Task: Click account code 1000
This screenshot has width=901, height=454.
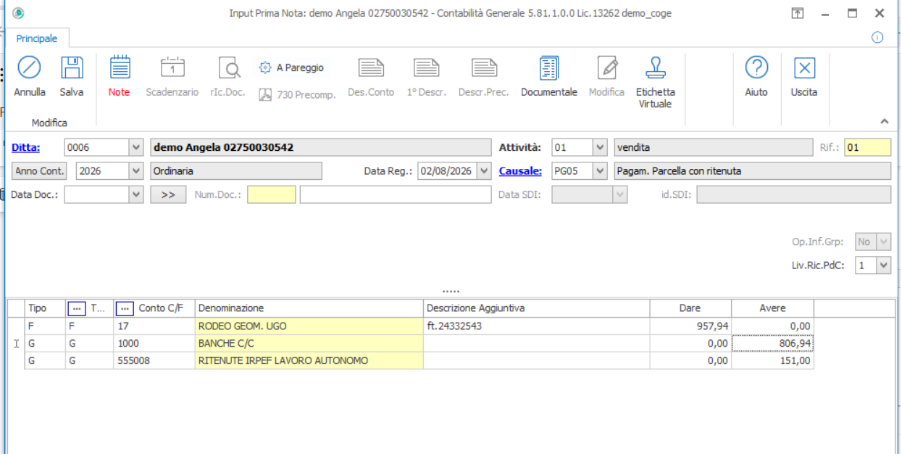Action: (154, 344)
